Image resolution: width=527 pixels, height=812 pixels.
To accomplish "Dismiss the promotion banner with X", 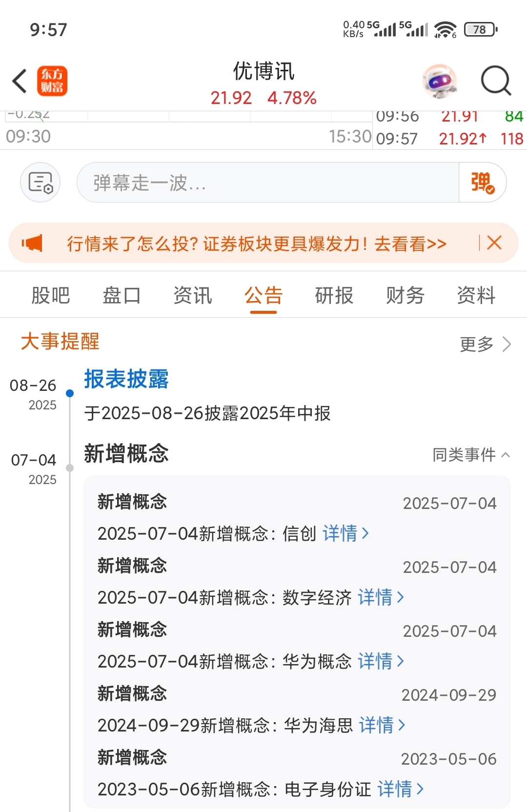I will [494, 243].
